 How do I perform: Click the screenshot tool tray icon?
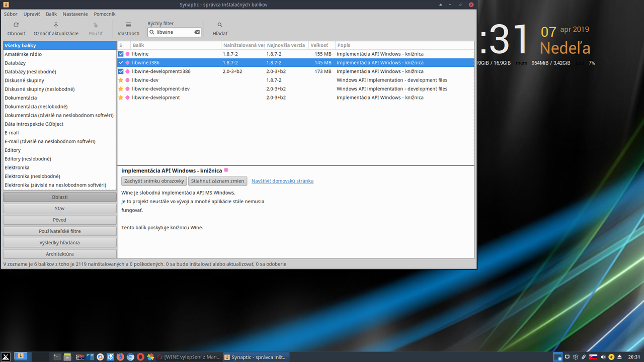coord(557,357)
